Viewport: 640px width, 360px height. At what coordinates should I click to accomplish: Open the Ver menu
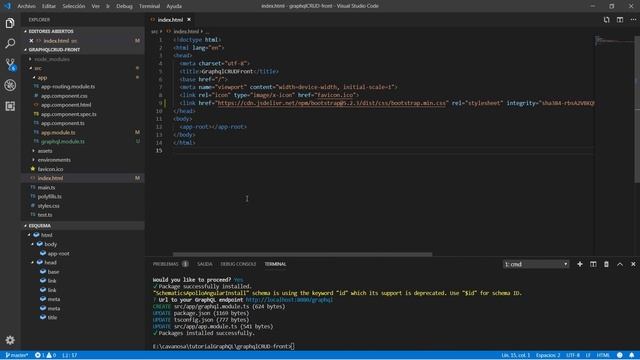96,6
